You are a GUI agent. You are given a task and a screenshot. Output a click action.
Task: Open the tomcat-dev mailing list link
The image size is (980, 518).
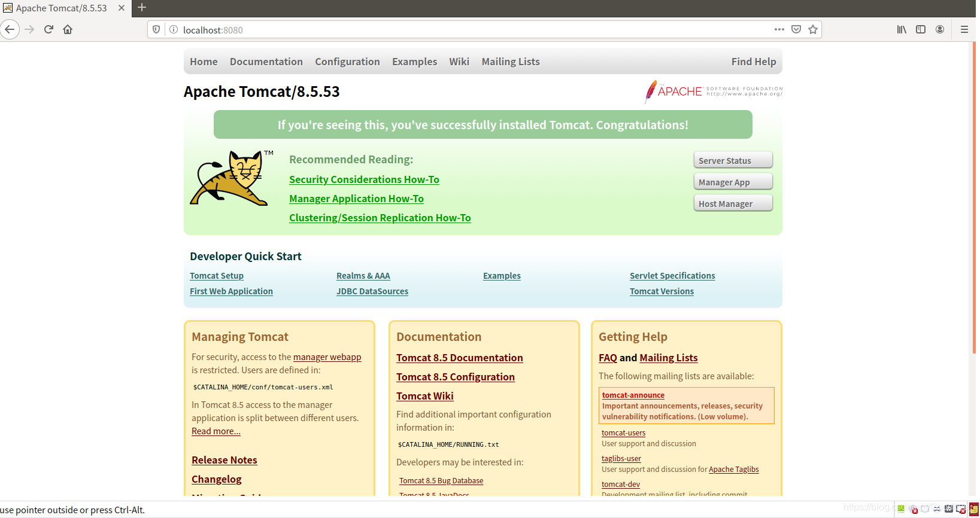click(621, 485)
